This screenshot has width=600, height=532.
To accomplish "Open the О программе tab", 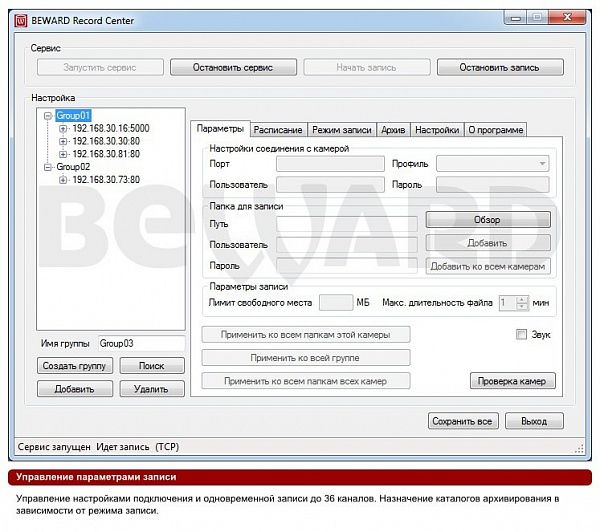I will tap(496, 130).
